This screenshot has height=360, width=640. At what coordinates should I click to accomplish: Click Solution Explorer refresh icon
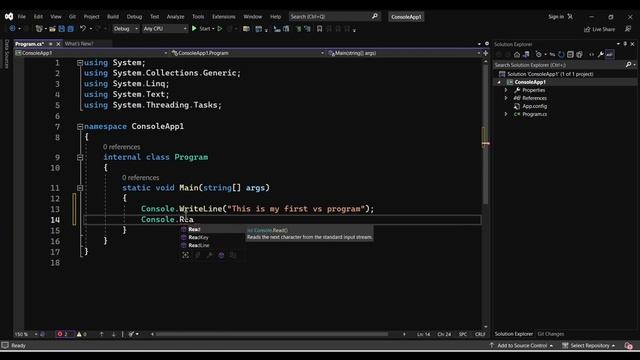click(561, 54)
